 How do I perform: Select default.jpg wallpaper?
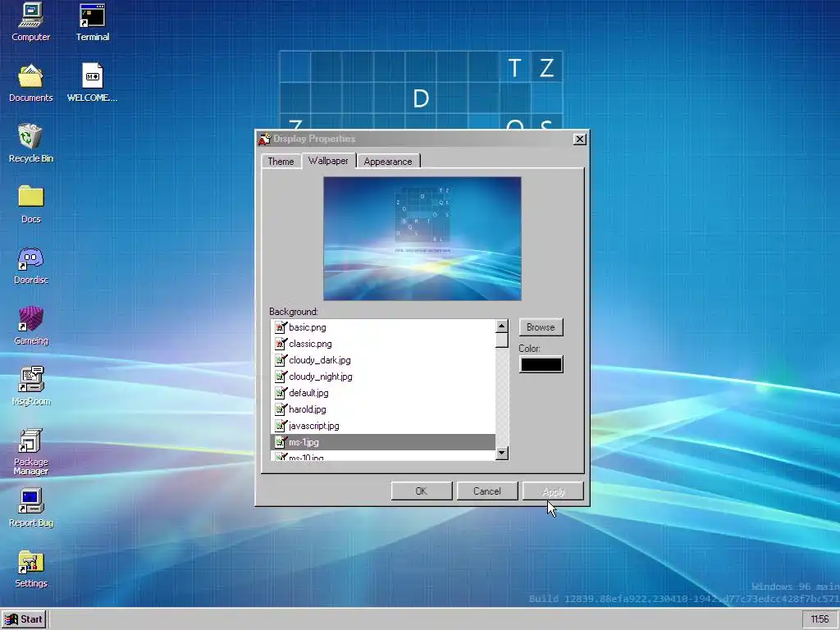(x=383, y=393)
